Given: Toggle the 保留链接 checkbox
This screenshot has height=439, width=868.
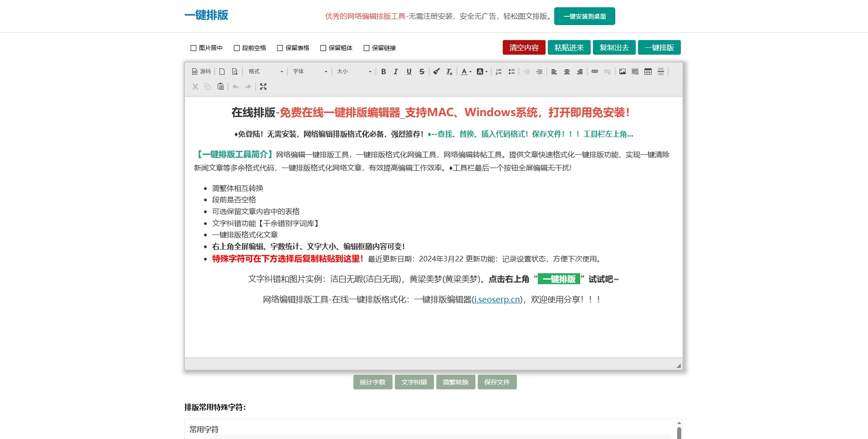Looking at the screenshot, I should click(367, 48).
